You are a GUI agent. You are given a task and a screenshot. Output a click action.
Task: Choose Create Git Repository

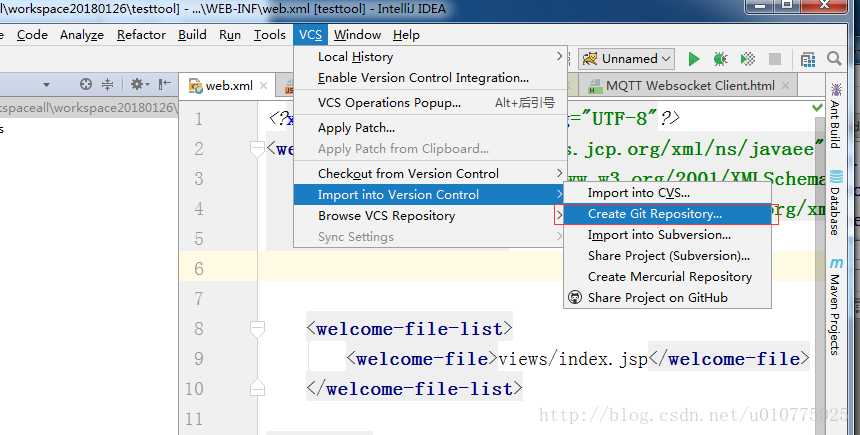(667, 214)
